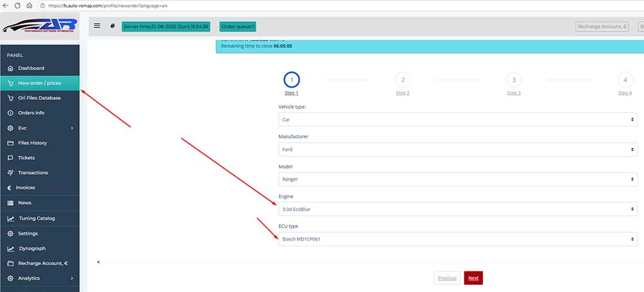The image size is (644, 292).
Task: Click Recharge Account, € button in top bar
Action: tap(601, 26)
